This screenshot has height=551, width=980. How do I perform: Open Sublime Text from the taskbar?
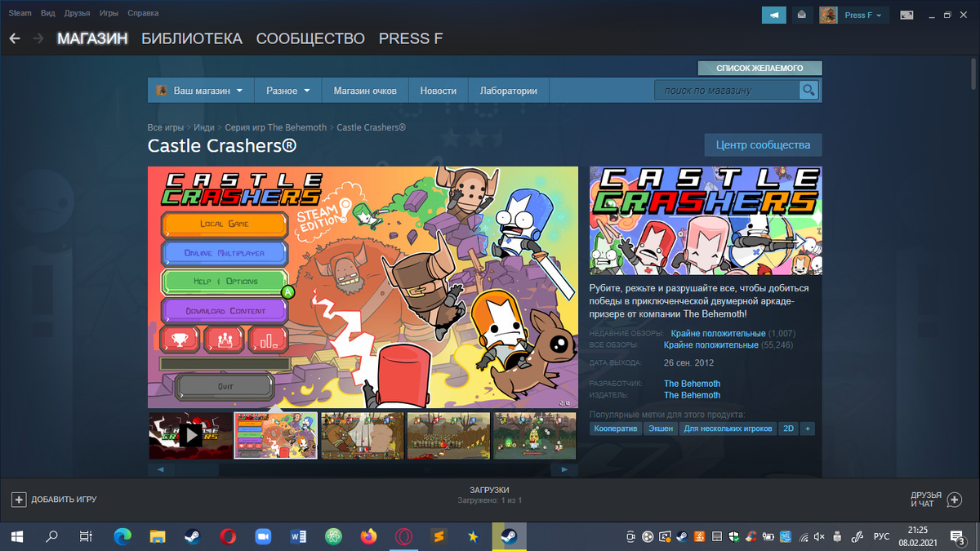439,536
